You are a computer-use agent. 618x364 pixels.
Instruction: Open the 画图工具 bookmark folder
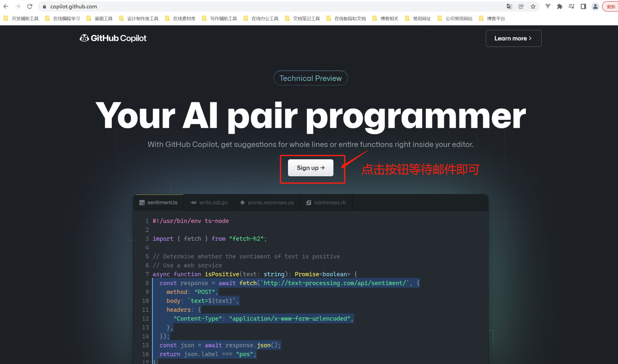point(99,19)
